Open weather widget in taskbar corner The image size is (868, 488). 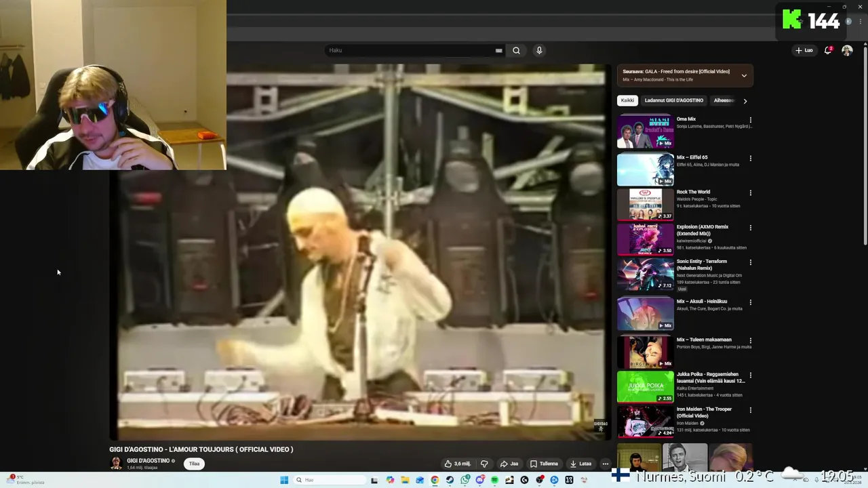(x=26, y=480)
